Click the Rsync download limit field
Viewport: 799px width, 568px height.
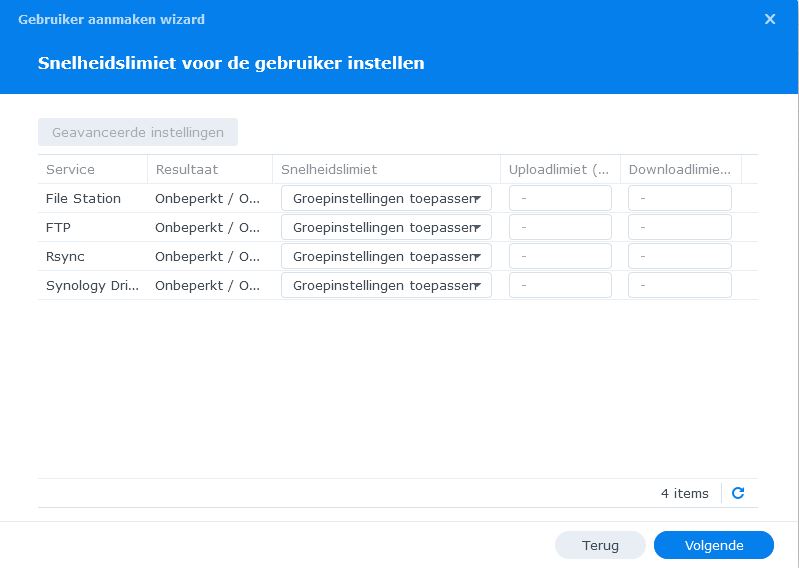(679, 256)
